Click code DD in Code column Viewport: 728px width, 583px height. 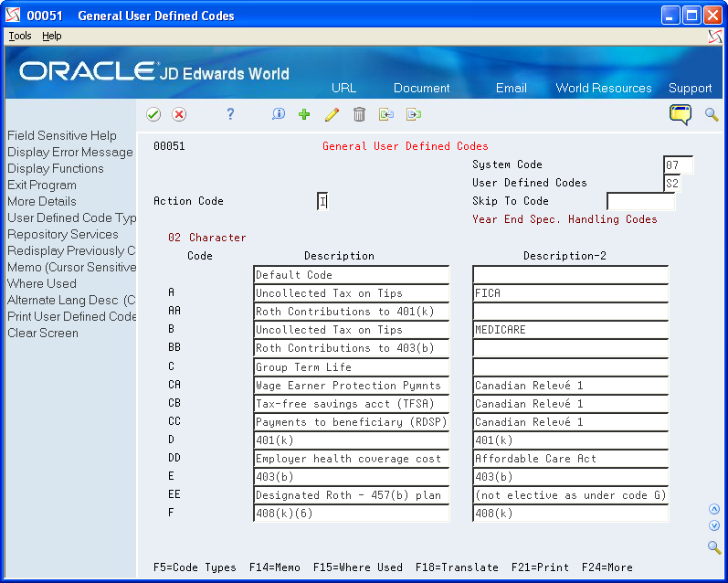[174, 458]
